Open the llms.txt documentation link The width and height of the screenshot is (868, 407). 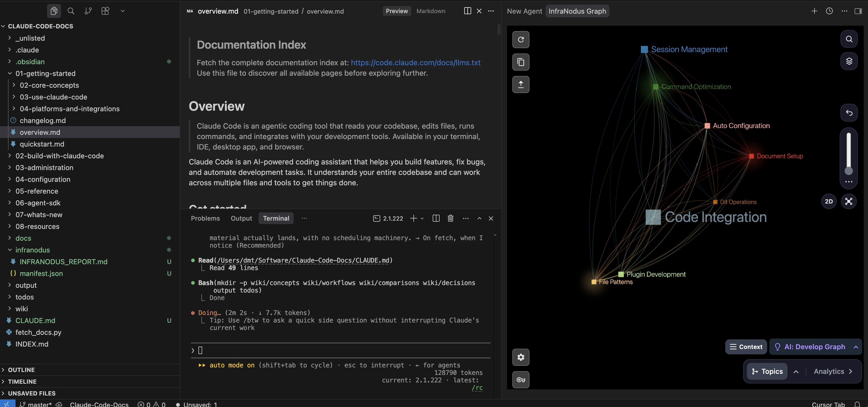[x=416, y=63]
